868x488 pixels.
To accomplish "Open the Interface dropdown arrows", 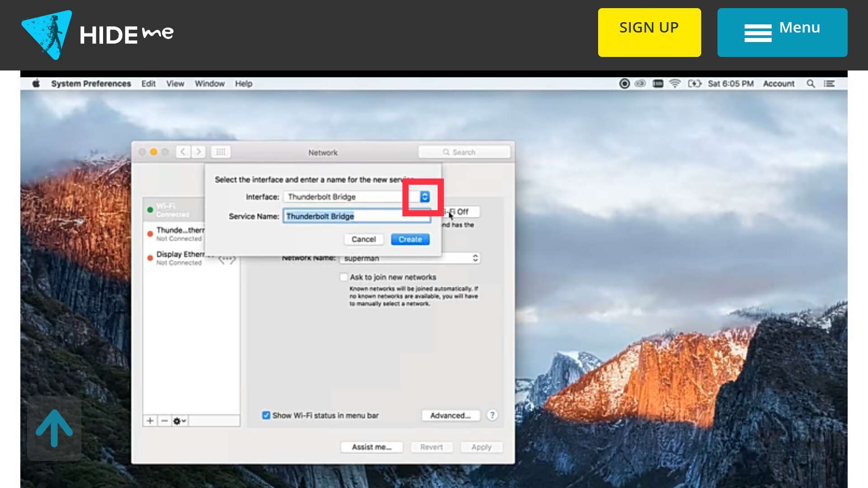I will click(x=425, y=197).
